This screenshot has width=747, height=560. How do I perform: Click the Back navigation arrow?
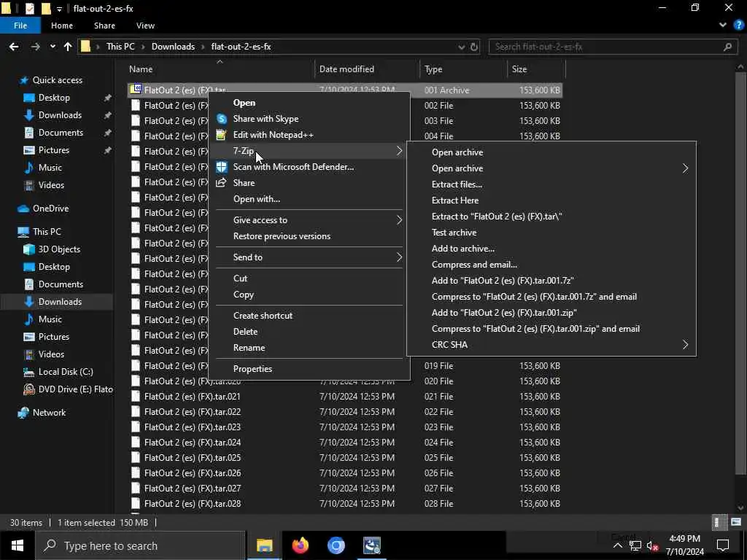(14, 47)
